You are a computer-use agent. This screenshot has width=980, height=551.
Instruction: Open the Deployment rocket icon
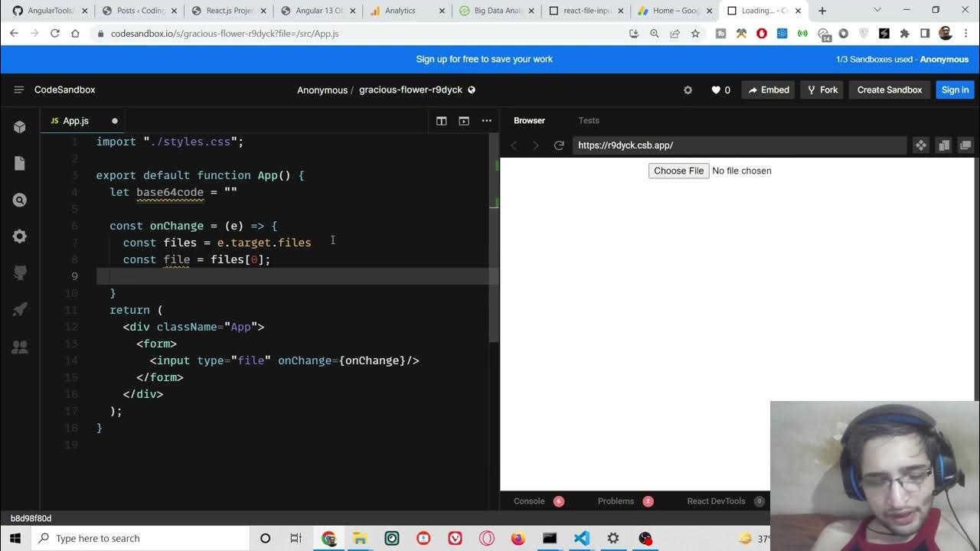tap(20, 309)
